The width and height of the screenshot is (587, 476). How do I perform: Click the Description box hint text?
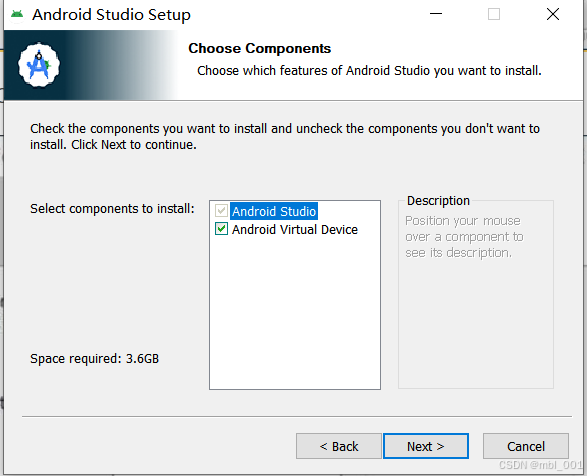pos(464,237)
